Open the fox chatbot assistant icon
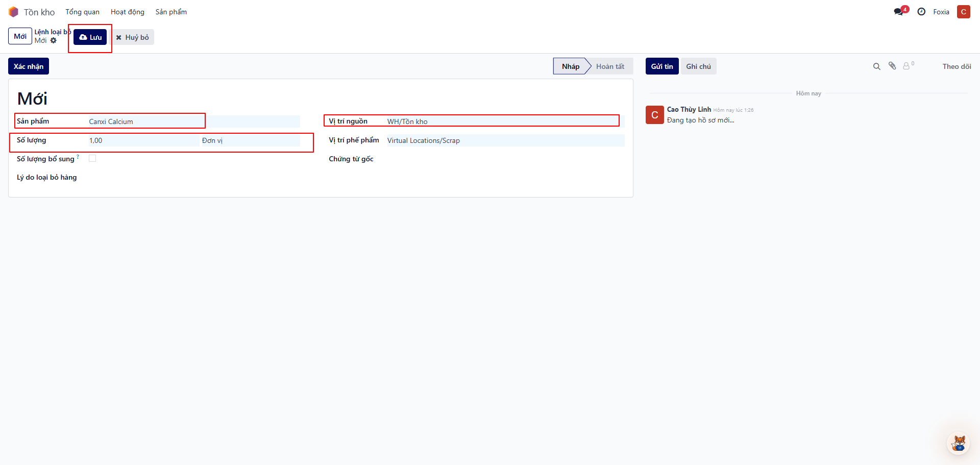980x465 pixels. (959, 443)
